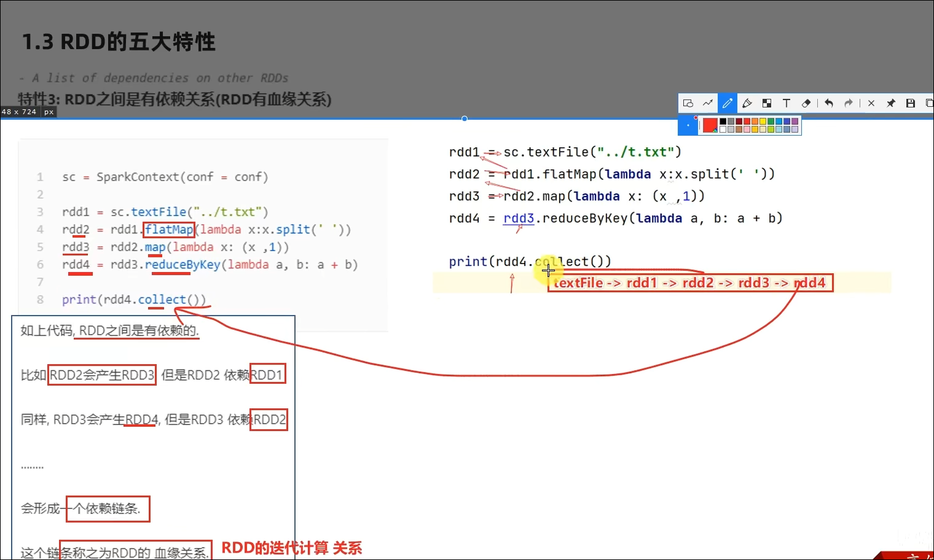Click right-side line 'rdd3 = rdd2.map'
Screen dimensions: 934x560
pos(577,196)
